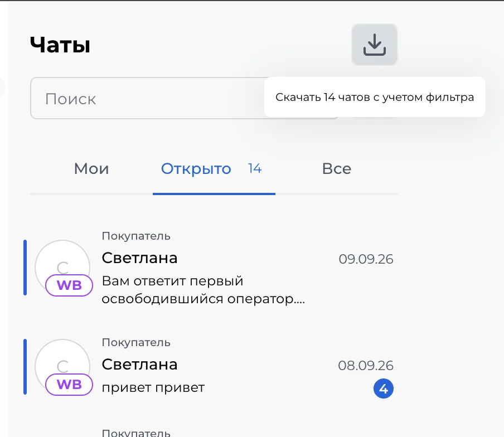Open Светлана chat dated 09.09.26
Image resolution: width=504 pixels, height=437 pixels.
click(x=211, y=268)
